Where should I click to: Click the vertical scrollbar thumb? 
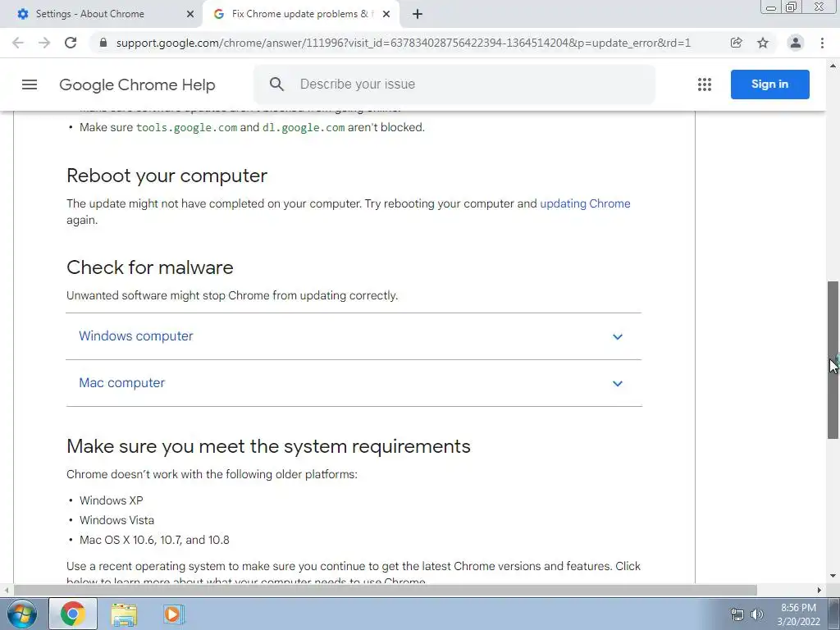pyautogui.click(x=833, y=360)
